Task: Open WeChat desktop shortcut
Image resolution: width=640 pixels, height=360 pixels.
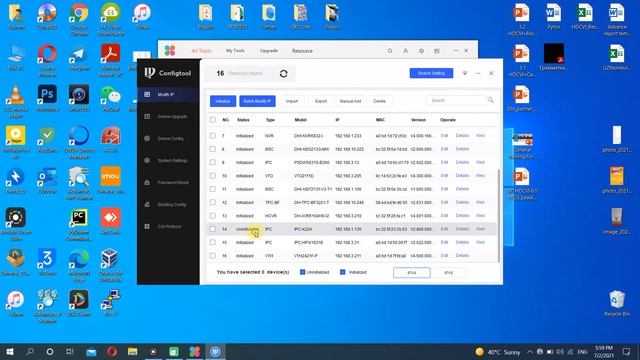Action: pos(111,98)
